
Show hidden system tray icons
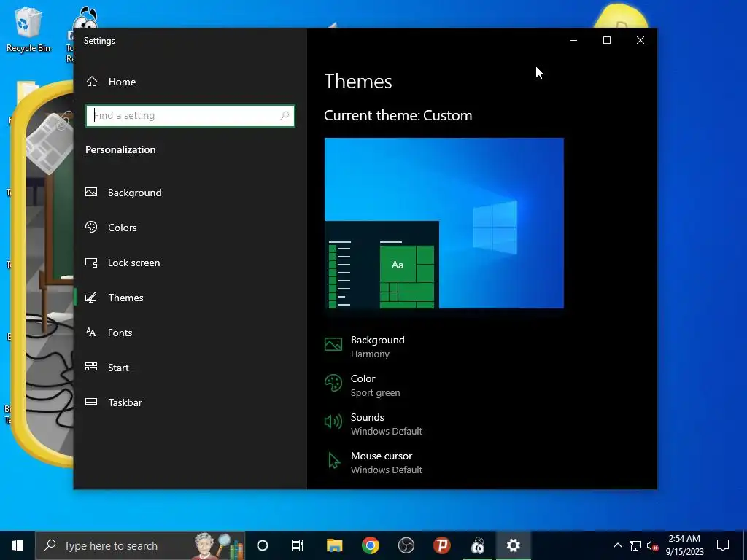click(617, 545)
